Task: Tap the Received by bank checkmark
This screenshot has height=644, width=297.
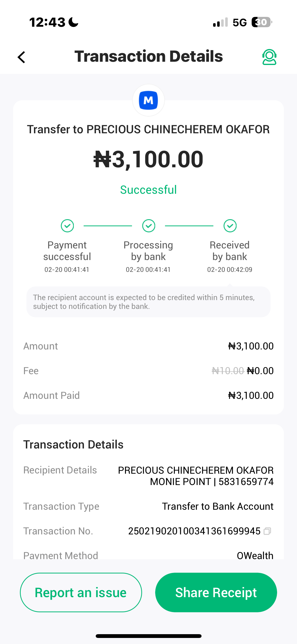Action: click(x=230, y=226)
